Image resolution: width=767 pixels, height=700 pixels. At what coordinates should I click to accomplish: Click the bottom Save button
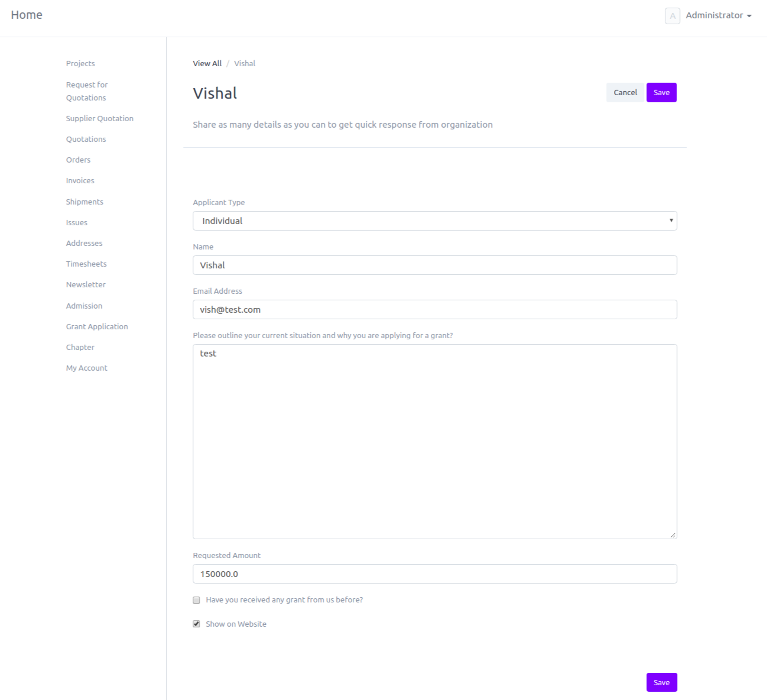661,682
